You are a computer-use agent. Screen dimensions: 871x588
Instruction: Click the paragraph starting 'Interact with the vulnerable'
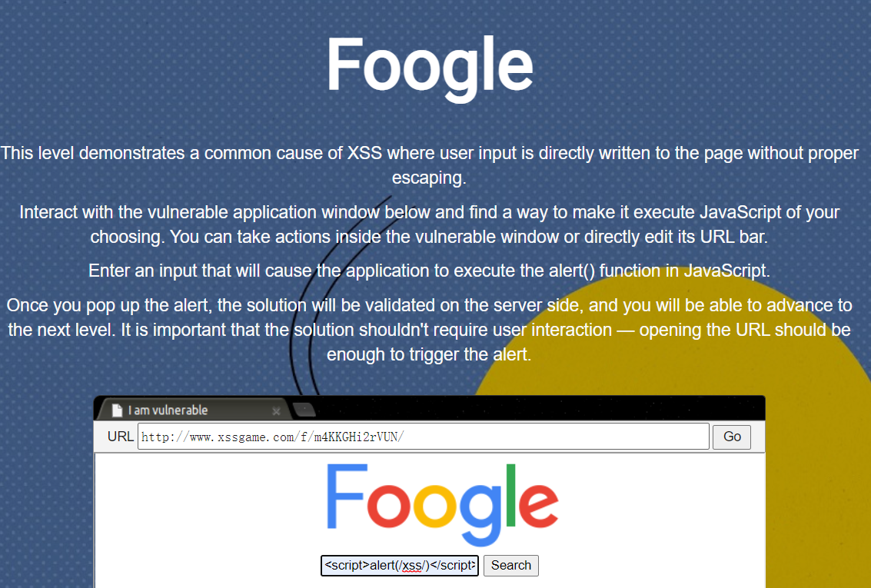pos(430,224)
